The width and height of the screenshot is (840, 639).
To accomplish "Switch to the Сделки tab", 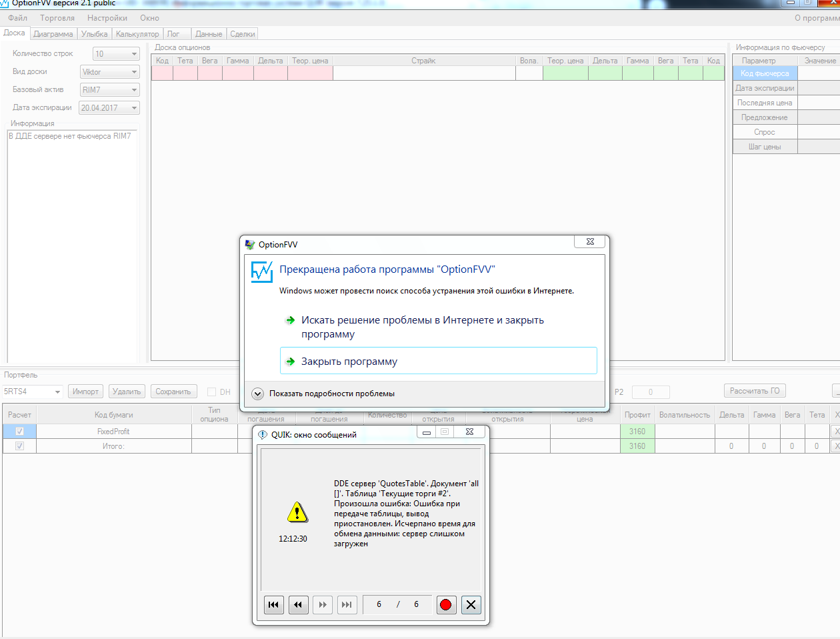I will (x=243, y=34).
